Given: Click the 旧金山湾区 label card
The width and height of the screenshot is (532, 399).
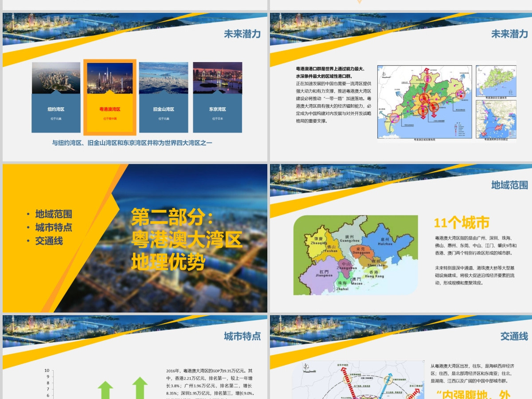Looking at the screenshot, I should click(x=163, y=113).
